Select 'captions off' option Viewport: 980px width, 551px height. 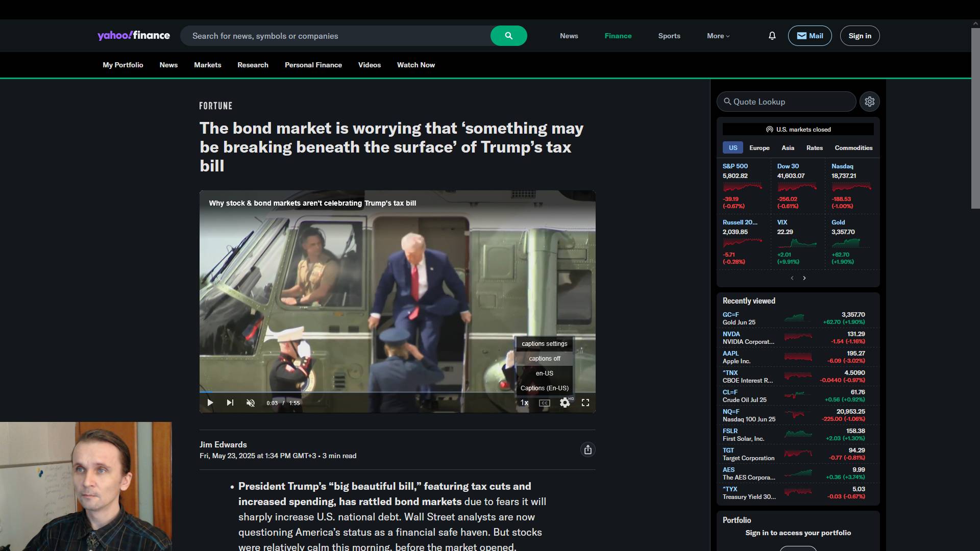544,359
